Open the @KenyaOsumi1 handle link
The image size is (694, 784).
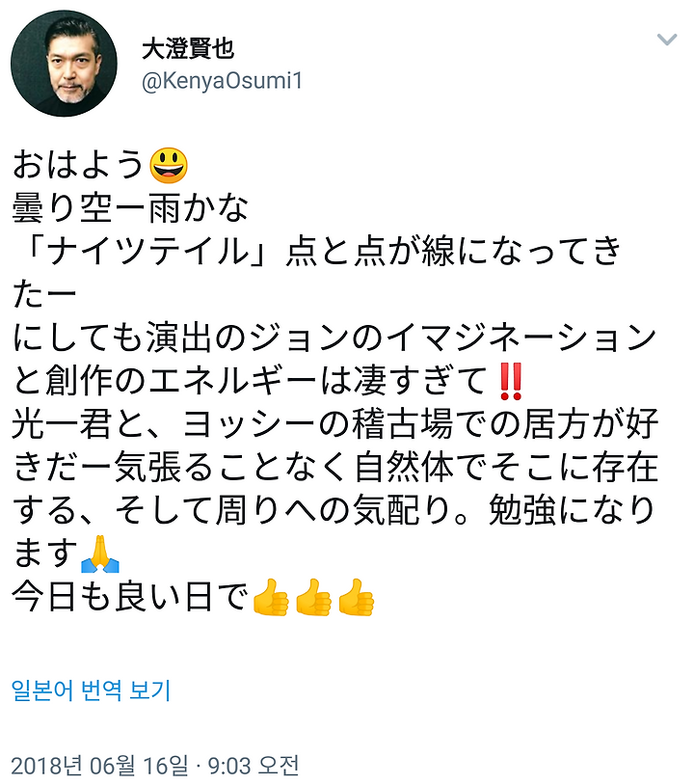(x=223, y=80)
